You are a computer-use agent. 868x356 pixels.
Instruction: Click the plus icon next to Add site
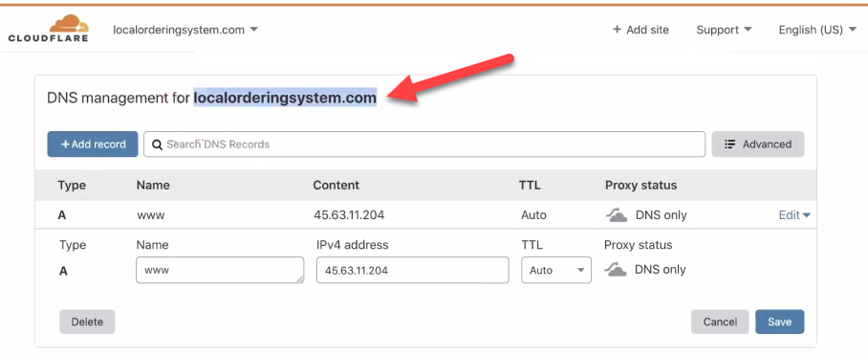tap(617, 30)
